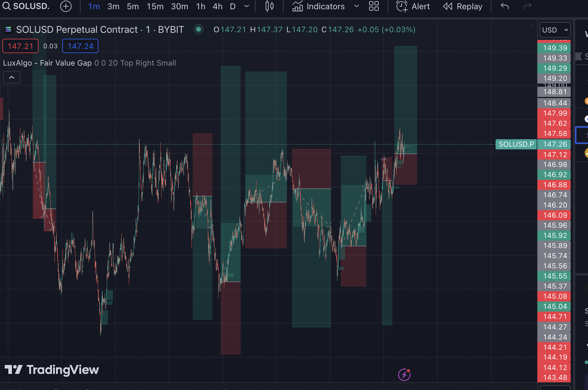Image resolution: width=588 pixels, height=390 pixels.
Task: Open the Indicators chart icon
Action: 297,6
